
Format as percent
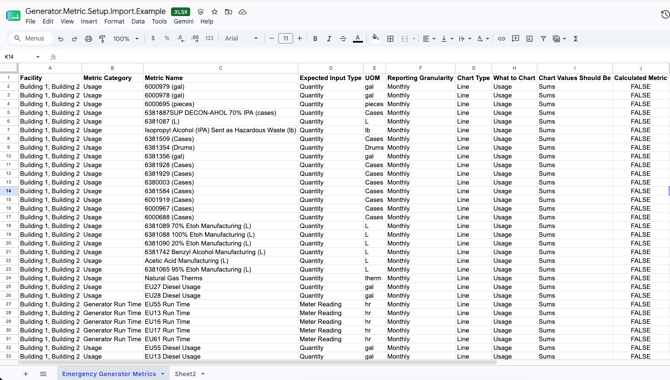point(167,38)
